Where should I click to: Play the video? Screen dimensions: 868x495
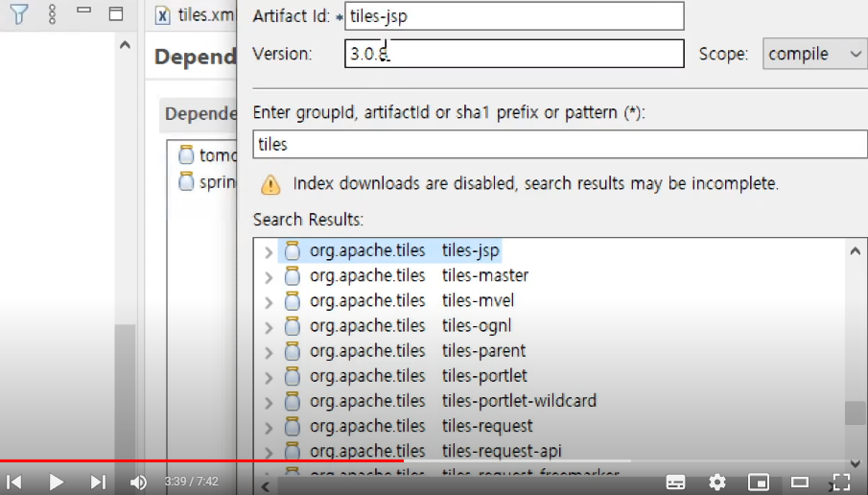pos(56,482)
